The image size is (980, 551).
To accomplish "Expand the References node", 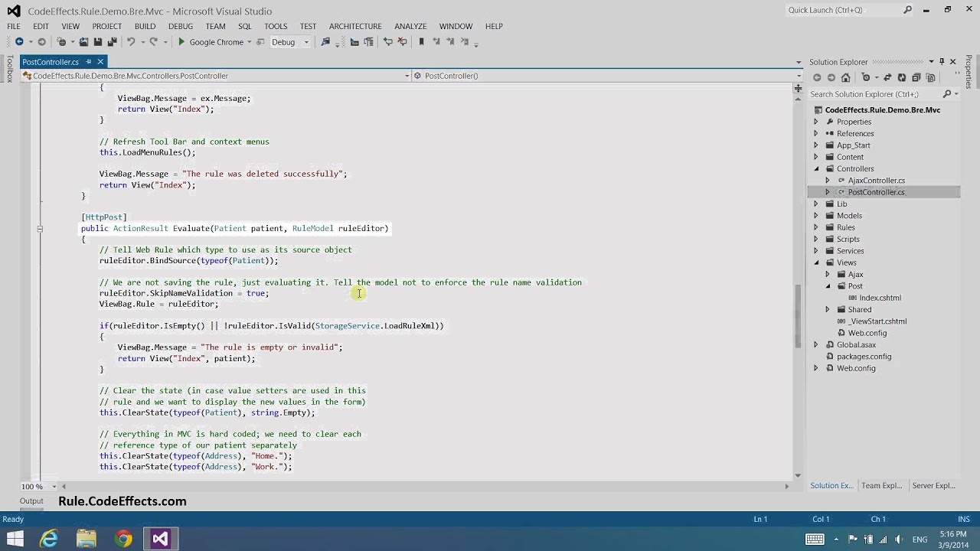I will click(815, 133).
